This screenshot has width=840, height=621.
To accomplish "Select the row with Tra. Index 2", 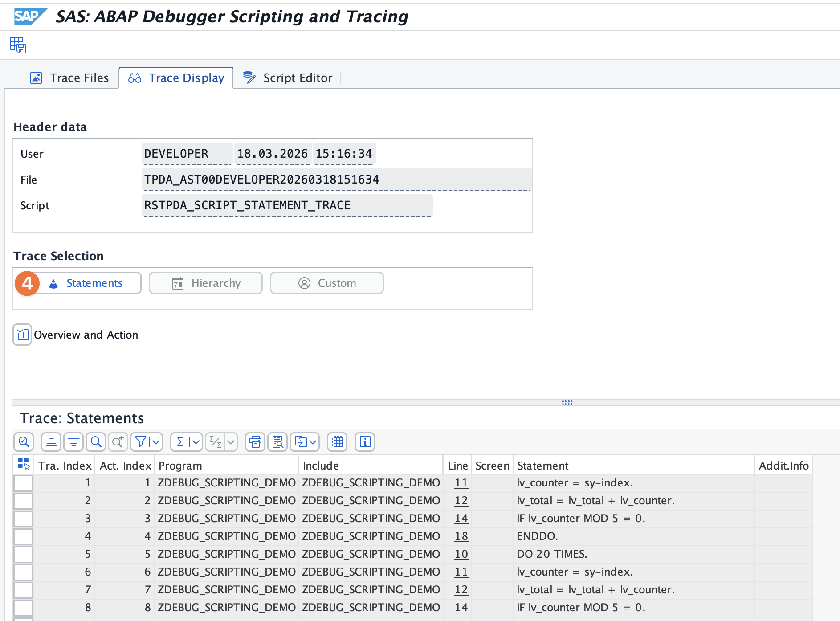I will (x=23, y=501).
